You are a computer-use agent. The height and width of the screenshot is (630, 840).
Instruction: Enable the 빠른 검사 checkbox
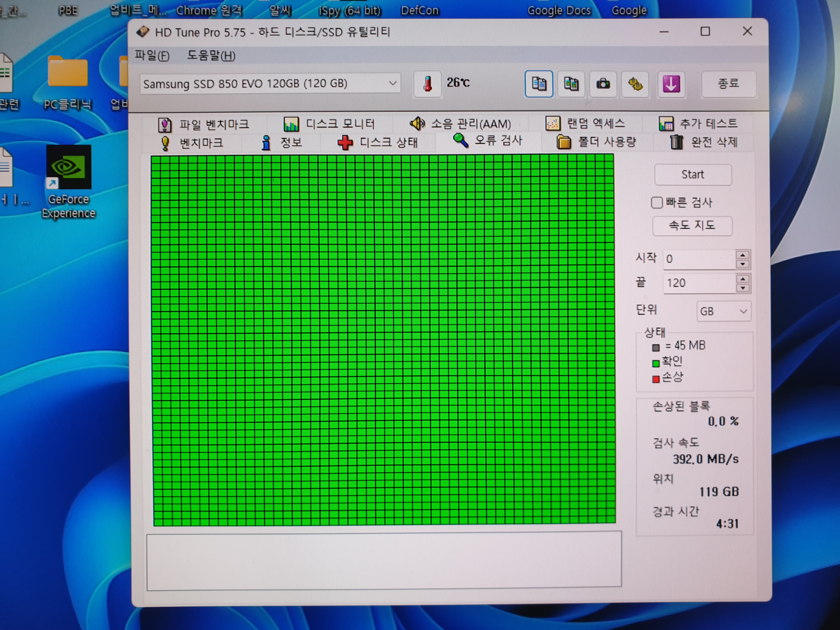tap(657, 202)
